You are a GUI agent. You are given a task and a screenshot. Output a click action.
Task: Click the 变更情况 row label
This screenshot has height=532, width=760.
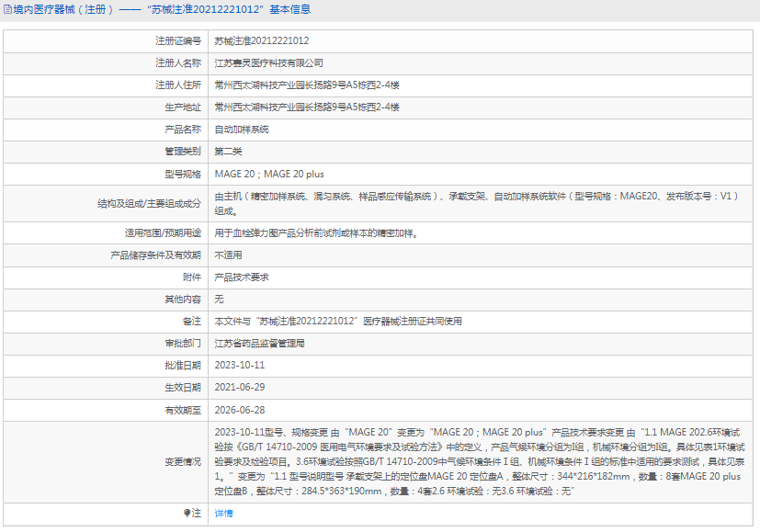183,462
